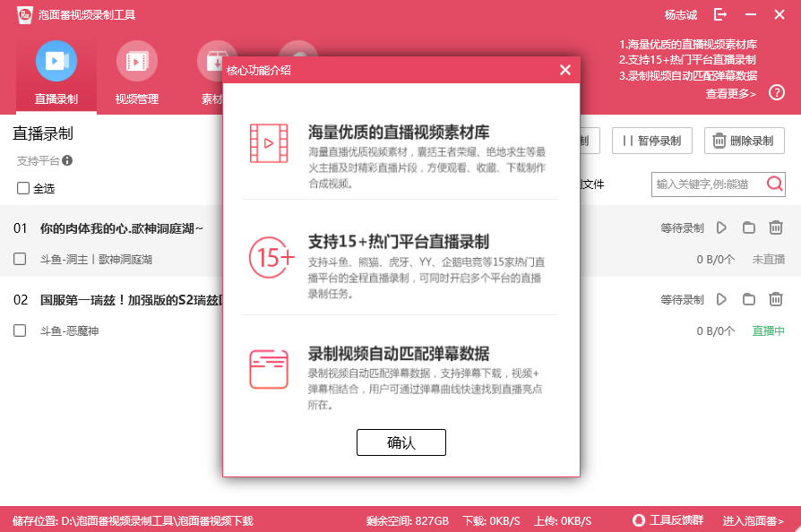Click the 下载: 0KB/S status entry

pyautogui.click(x=491, y=520)
